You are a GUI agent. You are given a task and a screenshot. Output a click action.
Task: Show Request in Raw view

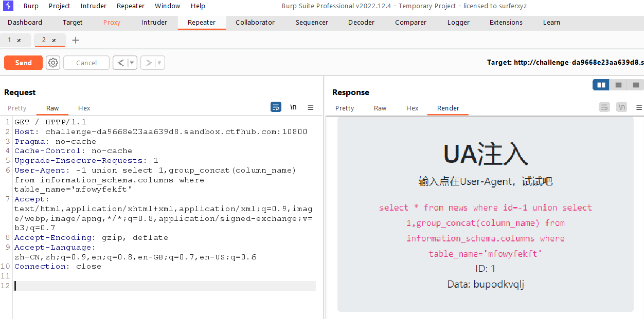tap(52, 108)
